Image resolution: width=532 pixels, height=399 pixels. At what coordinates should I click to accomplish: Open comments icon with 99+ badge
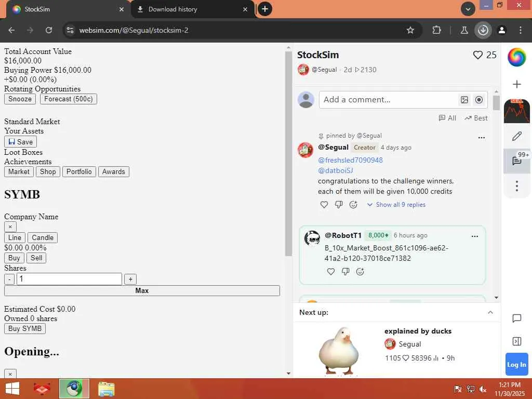point(517,161)
